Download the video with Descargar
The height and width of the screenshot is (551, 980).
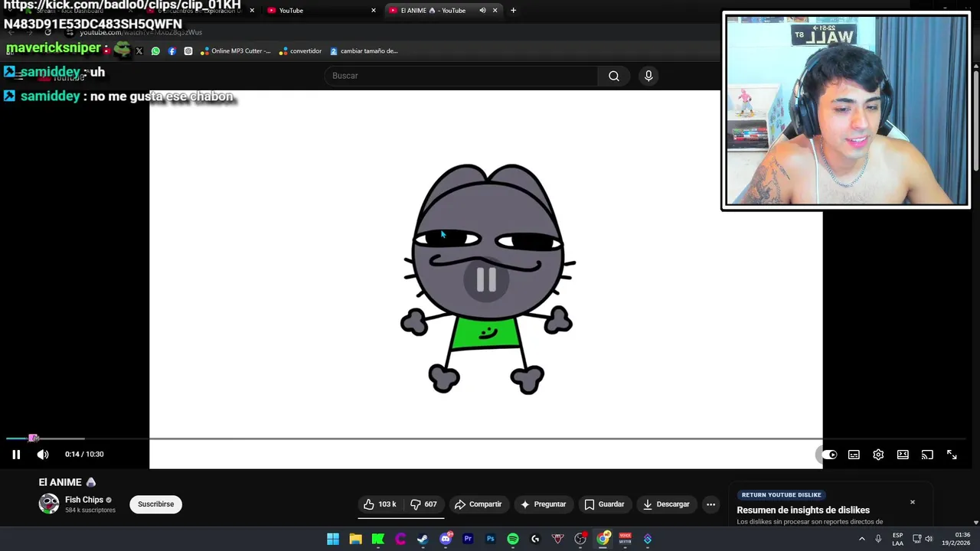coord(666,504)
